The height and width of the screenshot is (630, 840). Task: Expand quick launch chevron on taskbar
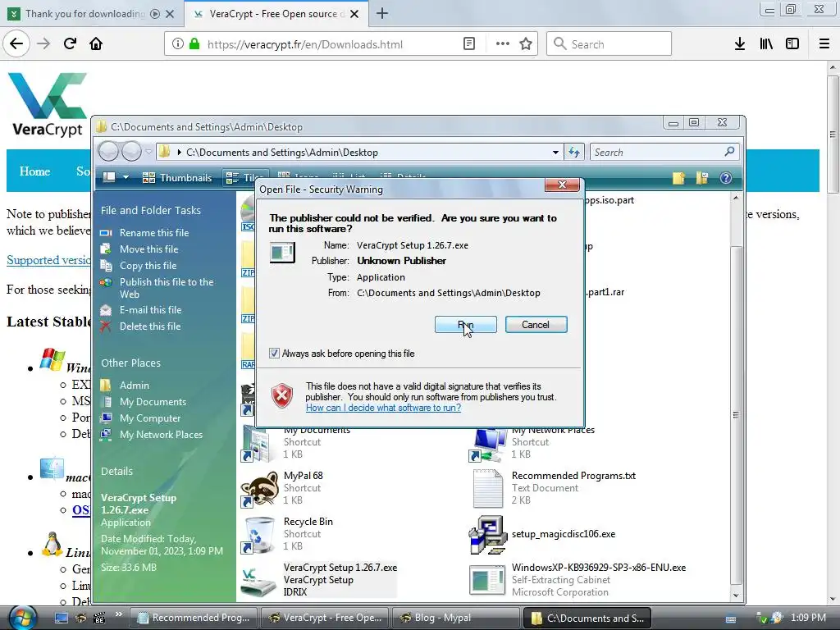118,614
